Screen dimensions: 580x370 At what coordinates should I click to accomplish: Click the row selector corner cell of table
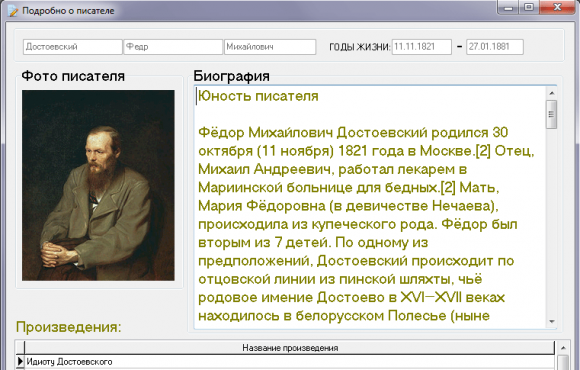(20, 348)
